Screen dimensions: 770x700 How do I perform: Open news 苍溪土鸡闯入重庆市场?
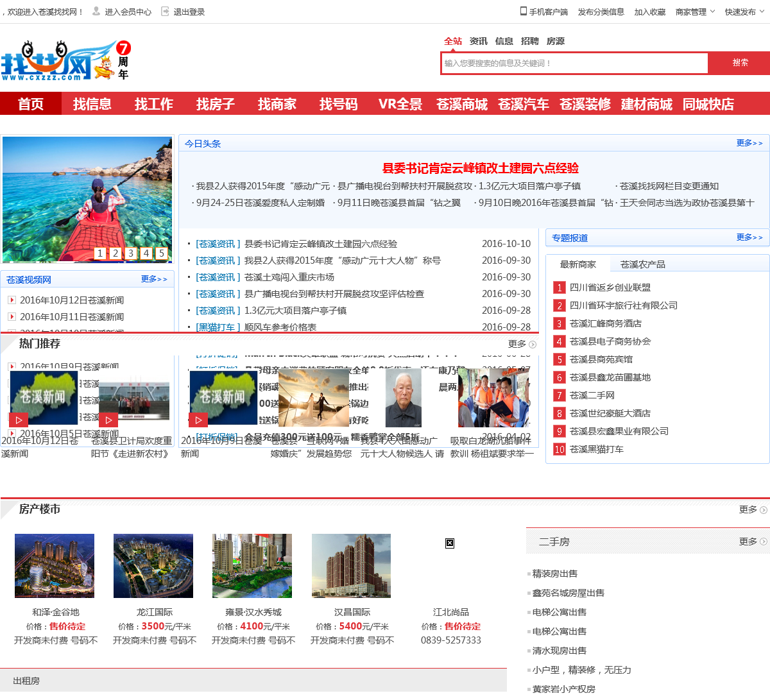pos(289,277)
